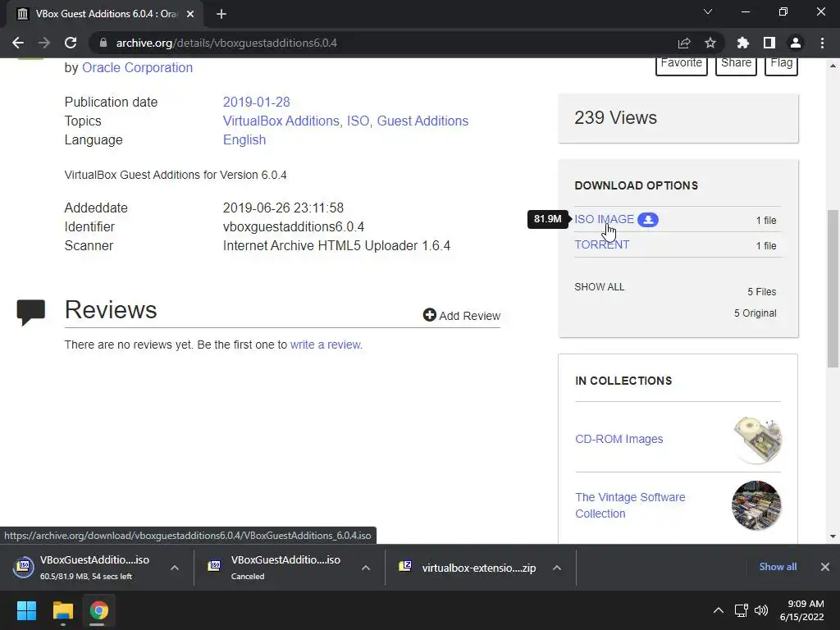Download the ISO IMAGE link
Screen dimensions: 840x630
[x=605, y=219]
